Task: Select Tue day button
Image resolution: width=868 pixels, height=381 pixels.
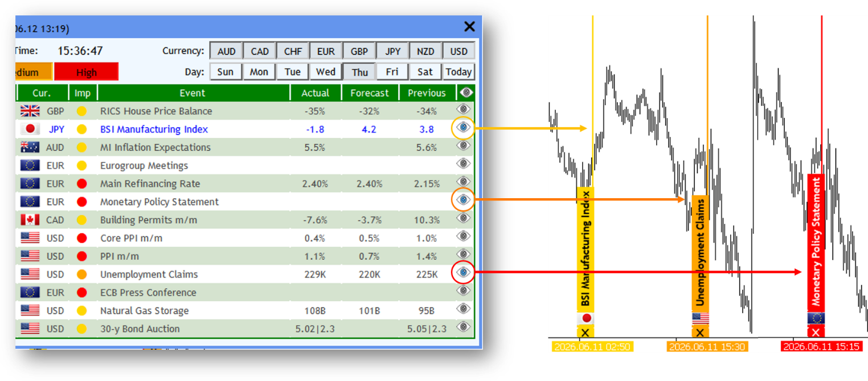Action: [x=293, y=72]
